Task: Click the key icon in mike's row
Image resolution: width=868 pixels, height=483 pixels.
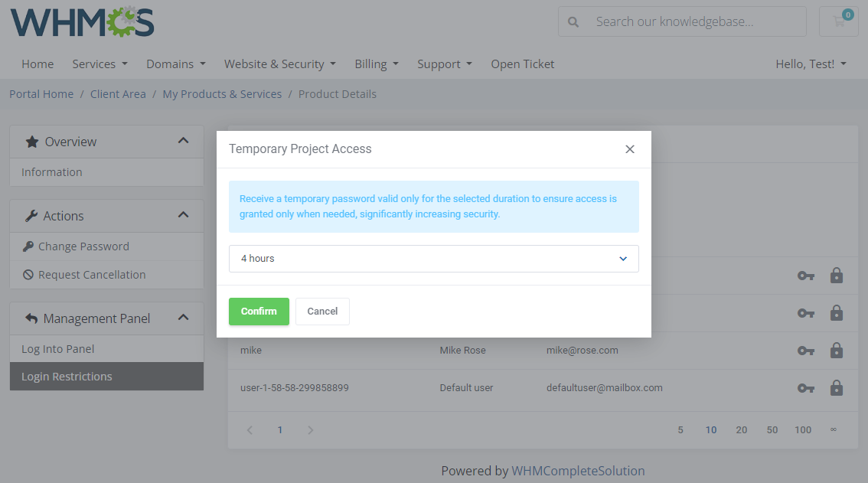Action: coord(806,351)
